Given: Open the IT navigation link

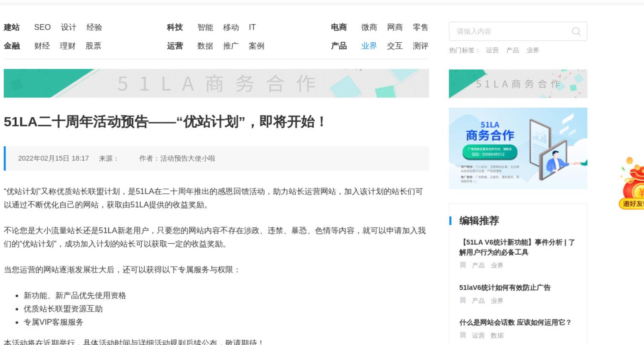Looking at the screenshot, I should tap(252, 27).
